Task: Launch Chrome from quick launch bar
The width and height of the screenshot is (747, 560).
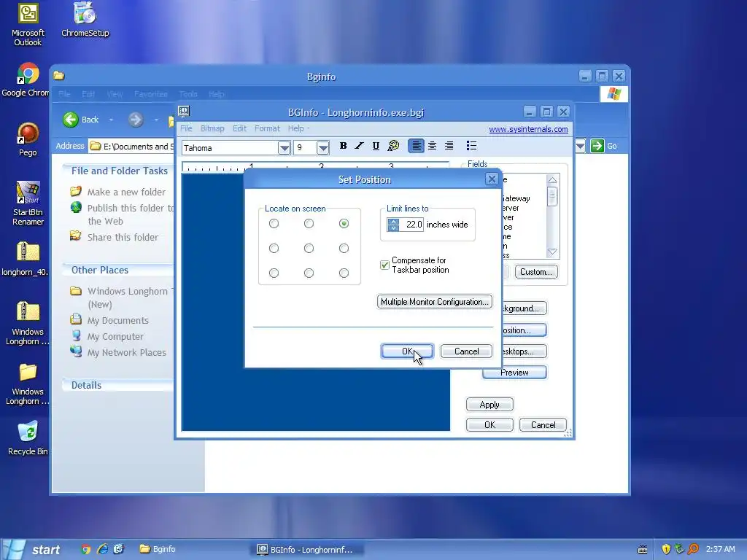Action: coord(86,549)
